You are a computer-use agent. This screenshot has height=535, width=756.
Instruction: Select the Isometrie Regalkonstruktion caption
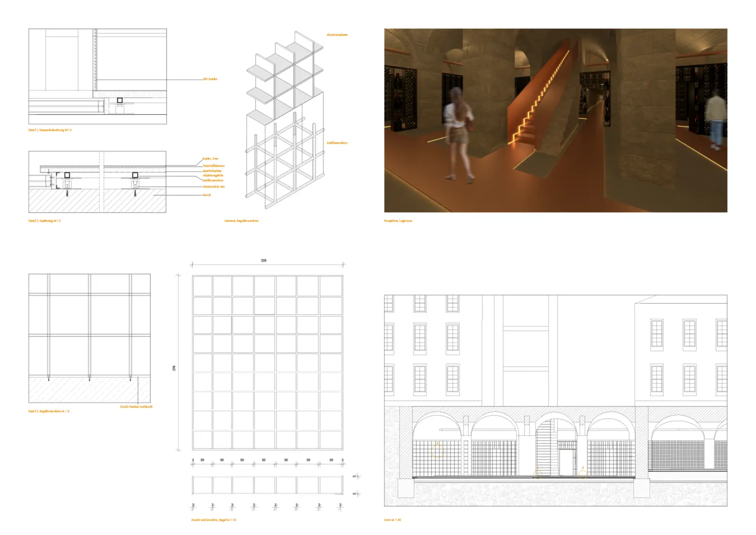pyautogui.click(x=241, y=221)
